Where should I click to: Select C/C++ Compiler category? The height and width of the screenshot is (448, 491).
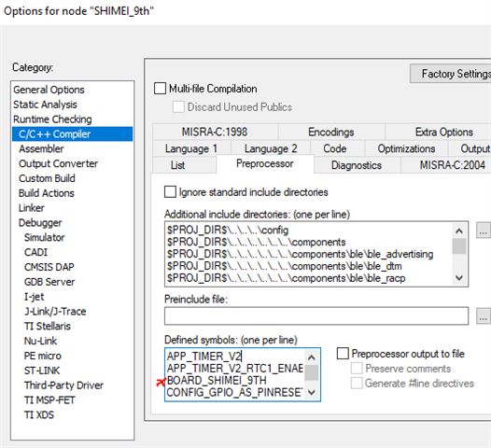click(72, 134)
